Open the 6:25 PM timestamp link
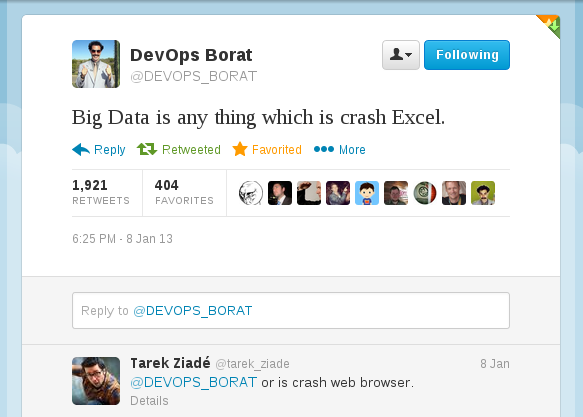Screen dimensions: 583x417 click(122, 239)
